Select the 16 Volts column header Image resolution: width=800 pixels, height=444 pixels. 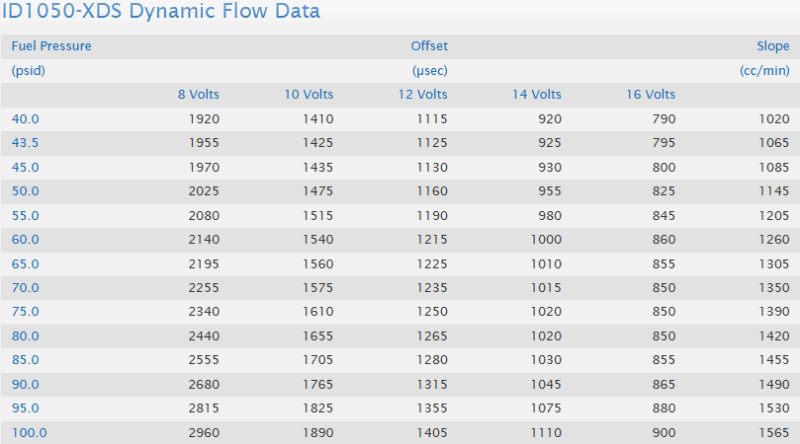(x=650, y=95)
